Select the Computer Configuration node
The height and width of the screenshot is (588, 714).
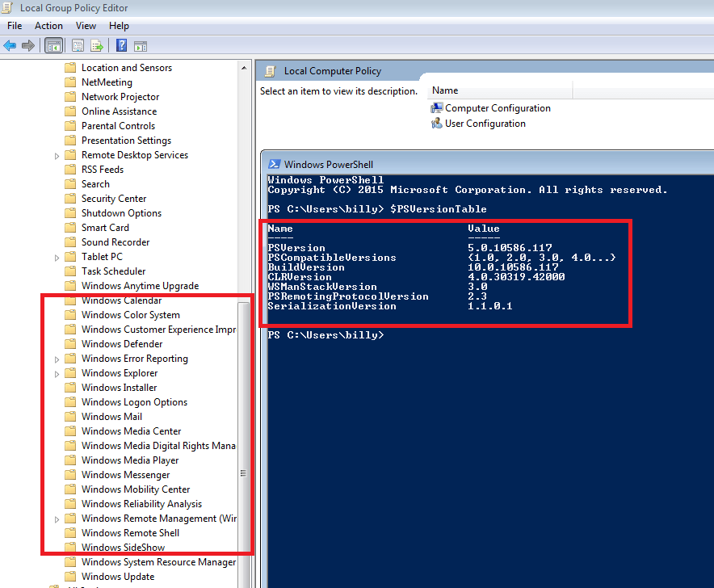tap(496, 107)
